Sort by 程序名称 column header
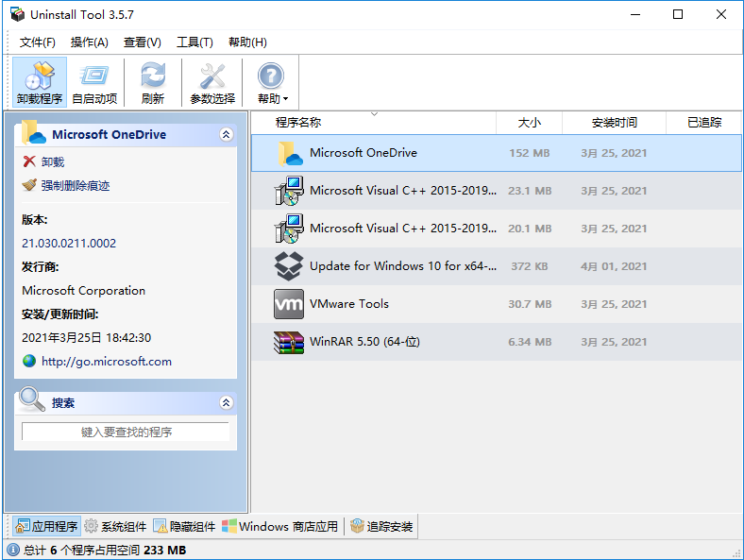The width and height of the screenshot is (744, 560). (374, 123)
